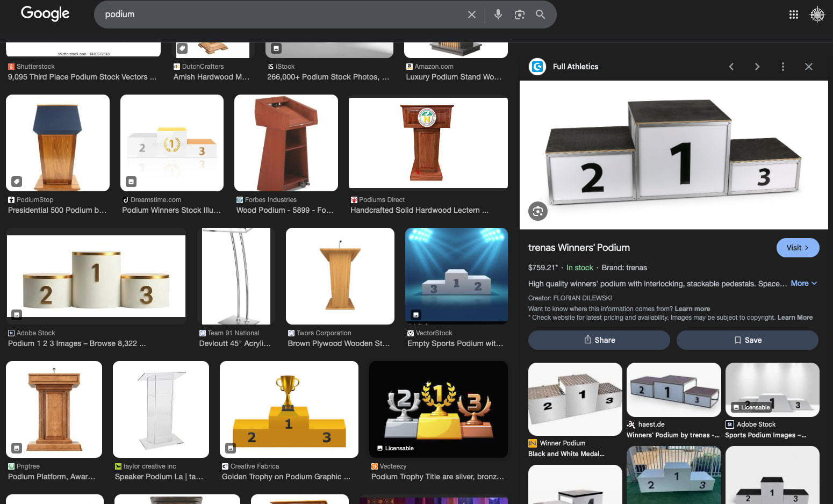Screen dimensions: 833x504
Task: Click the Lens icon on preview image
Action: point(537,211)
